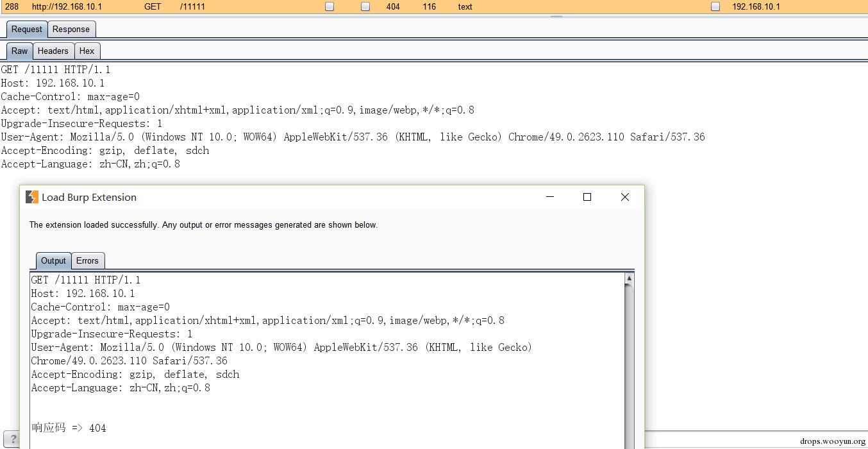The height and width of the screenshot is (449, 868).
Task: Maximize the Load Burp Extension dialog
Action: tap(587, 197)
